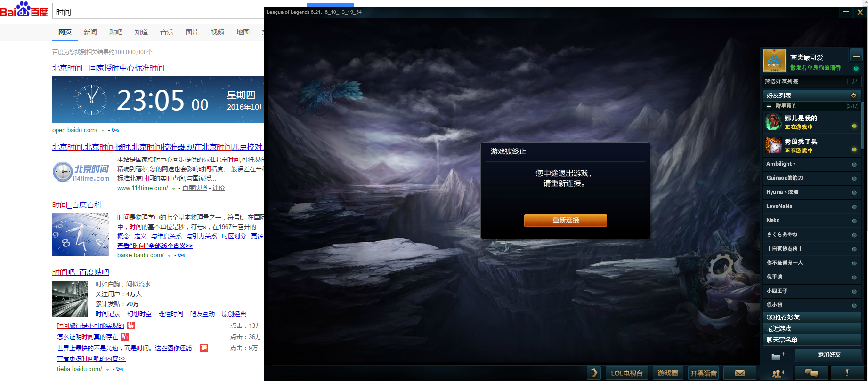Select friend Hyuna丶泫雅 in list
The height and width of the screenshot is (381, 868).
coord(811,192)
